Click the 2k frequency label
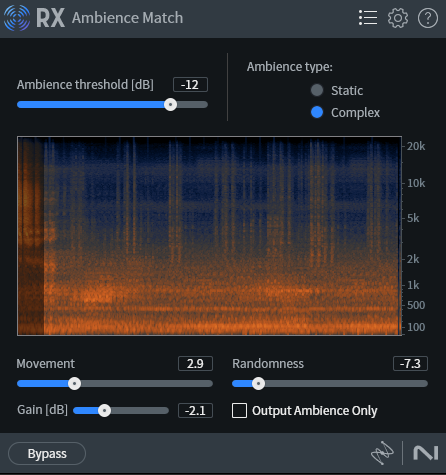The height and width of the screenshot is (475, 446). pyautogui.click(x=413, y=259)
